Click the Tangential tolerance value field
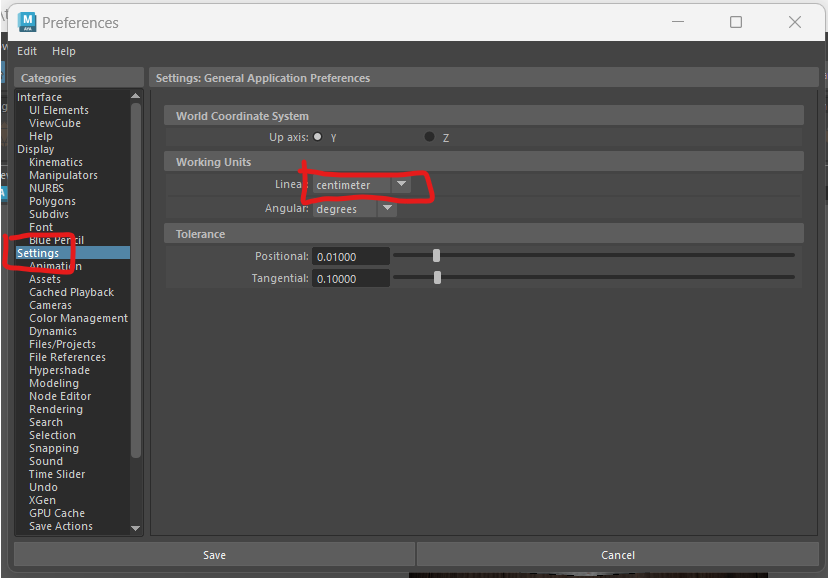The width and height of the screenshot is (828, 578). 350,279
